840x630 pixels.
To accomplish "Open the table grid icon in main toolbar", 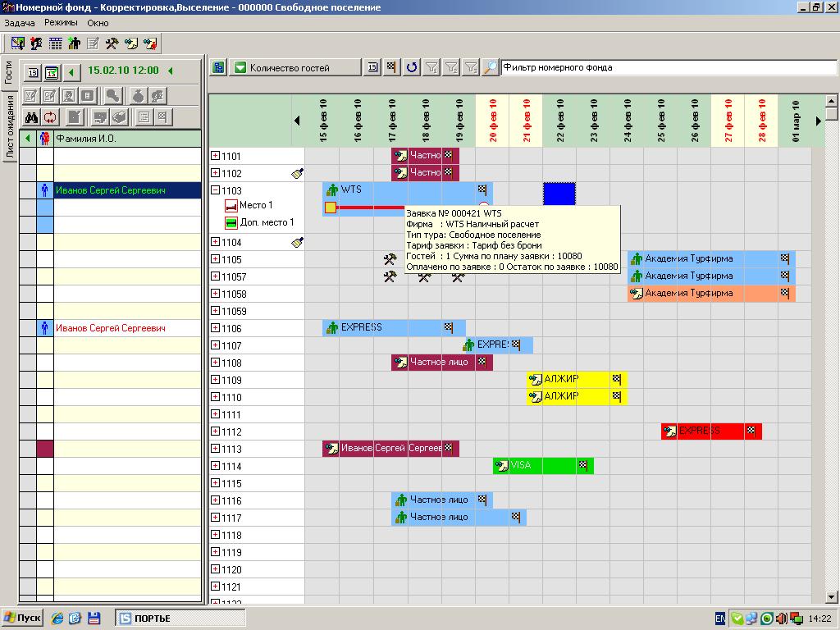I will [55, 43].
